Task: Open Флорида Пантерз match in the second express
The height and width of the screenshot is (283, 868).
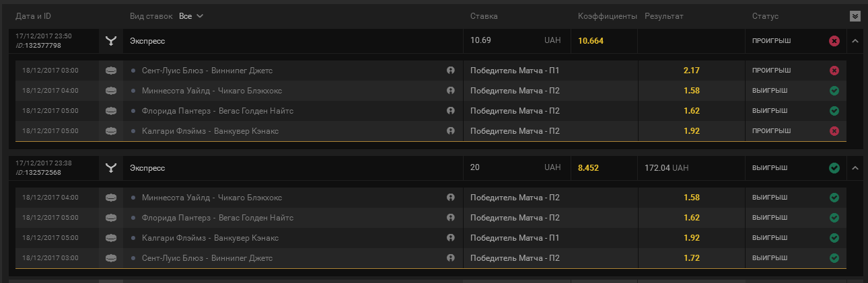Action: (217, 218)
